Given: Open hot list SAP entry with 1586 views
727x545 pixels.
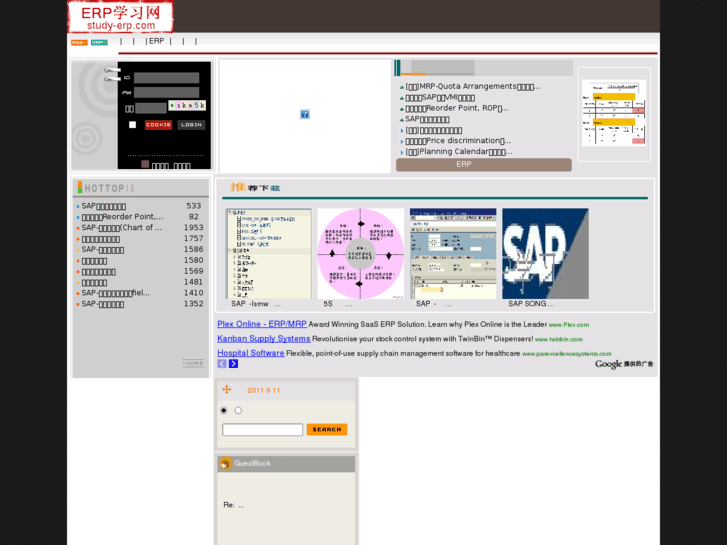Looking at the screenshot, I should pyautogui.click(x=102, y=250).
